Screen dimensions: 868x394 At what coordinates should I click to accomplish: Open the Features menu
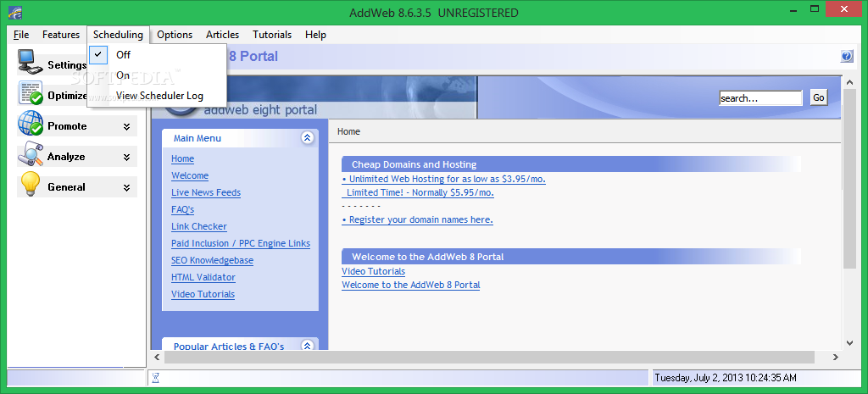61,34
